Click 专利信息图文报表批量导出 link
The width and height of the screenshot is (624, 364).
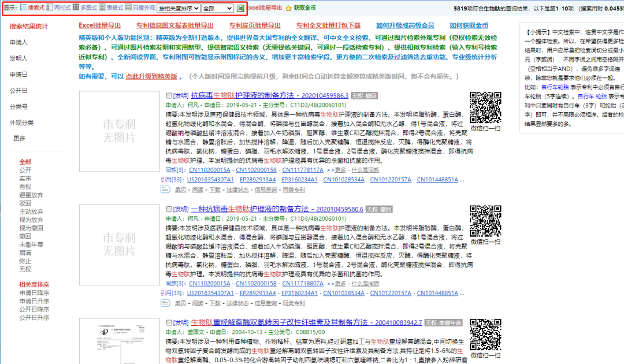[174, 25]
